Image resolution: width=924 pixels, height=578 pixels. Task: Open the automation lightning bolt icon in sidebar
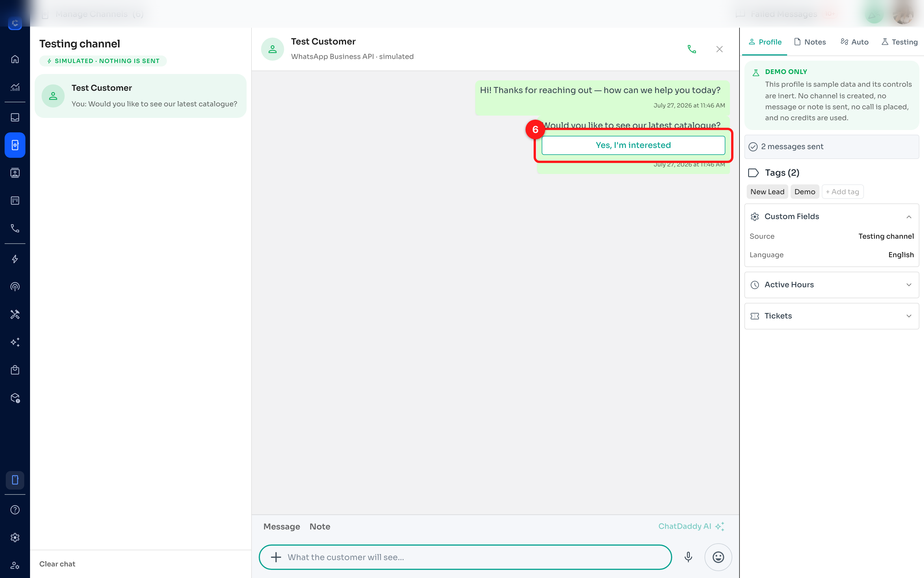(x=15, y=259)
